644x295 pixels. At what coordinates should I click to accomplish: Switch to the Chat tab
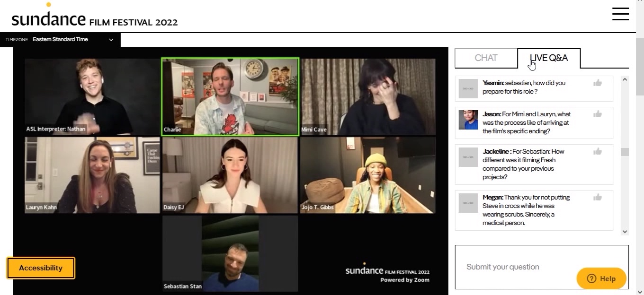pos(486,58)
